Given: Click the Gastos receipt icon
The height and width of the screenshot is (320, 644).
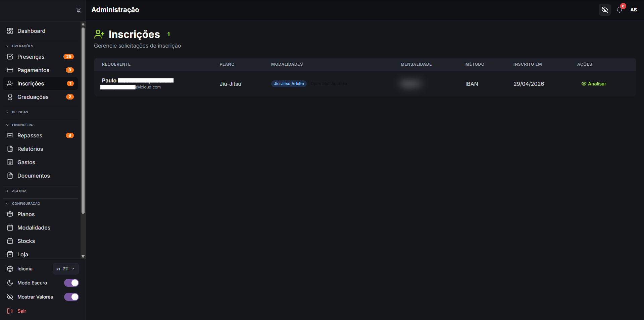Looking at the screenshot, I should (x=10, y=162).
